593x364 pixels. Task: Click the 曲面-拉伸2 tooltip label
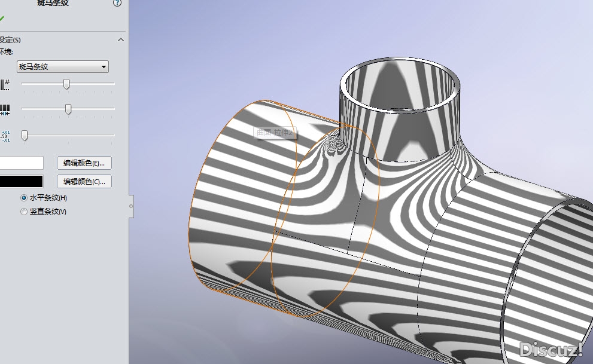click(x=275, y=133)
